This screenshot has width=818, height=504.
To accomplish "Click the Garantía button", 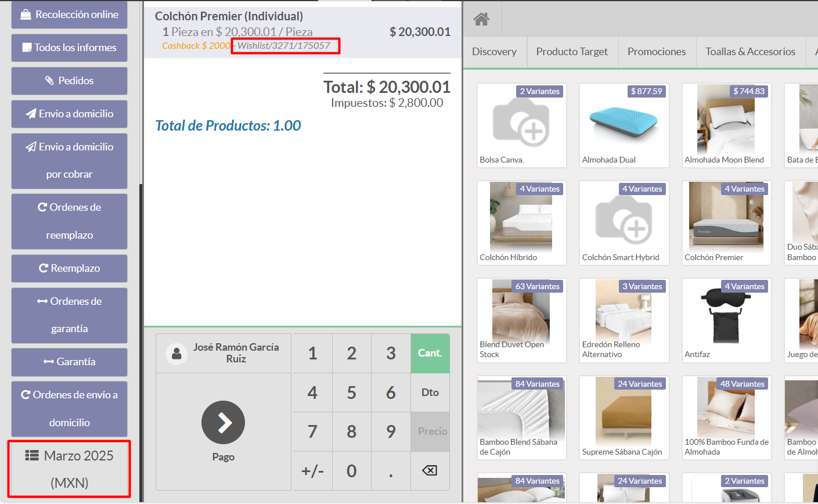I will point(69,362).
